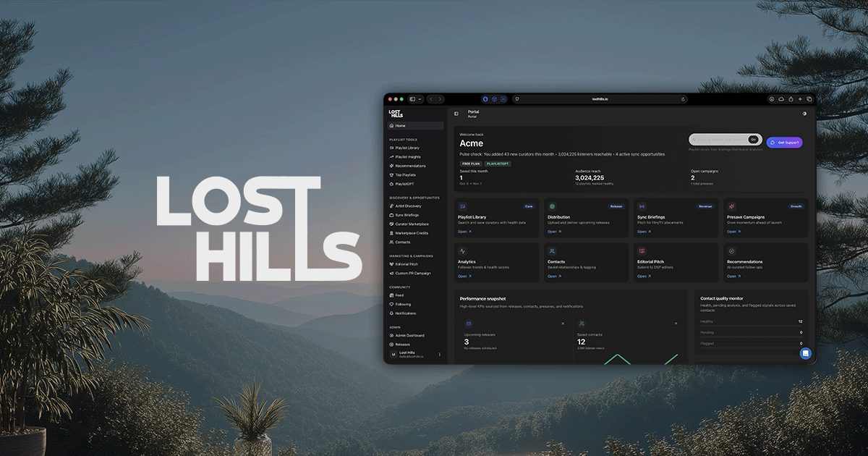The image size is (868, 456).
Task: Toggle the dark/light theme icon
Action: coord(805,114)
